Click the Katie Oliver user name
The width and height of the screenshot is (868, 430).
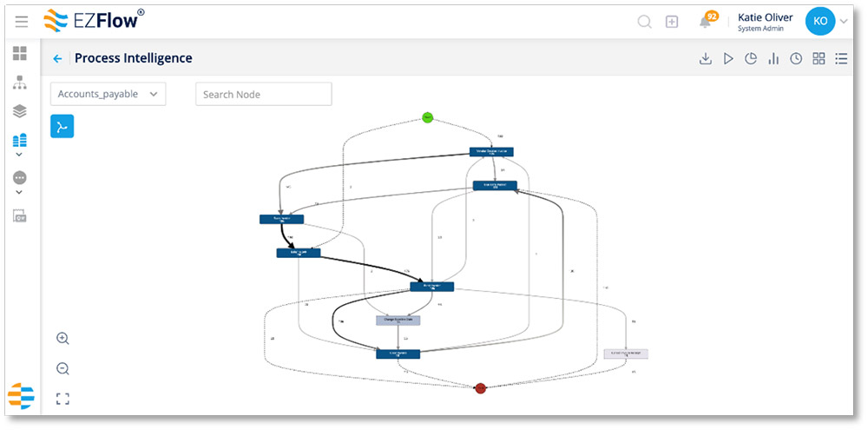pyautogui.click(x=765, y=17)
